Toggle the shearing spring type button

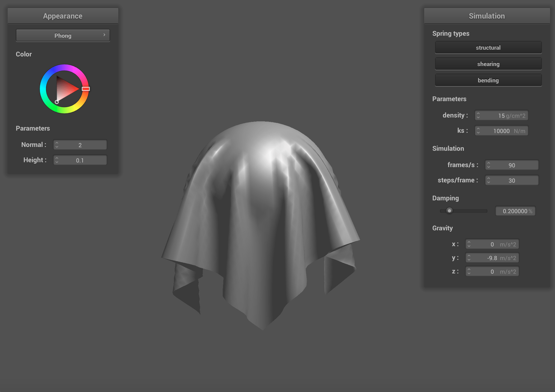point(488,64)
